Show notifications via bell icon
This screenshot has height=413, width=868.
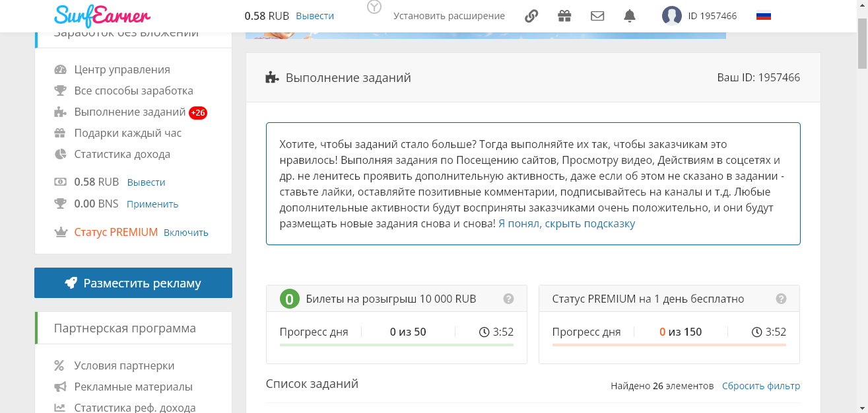[630, 16]
